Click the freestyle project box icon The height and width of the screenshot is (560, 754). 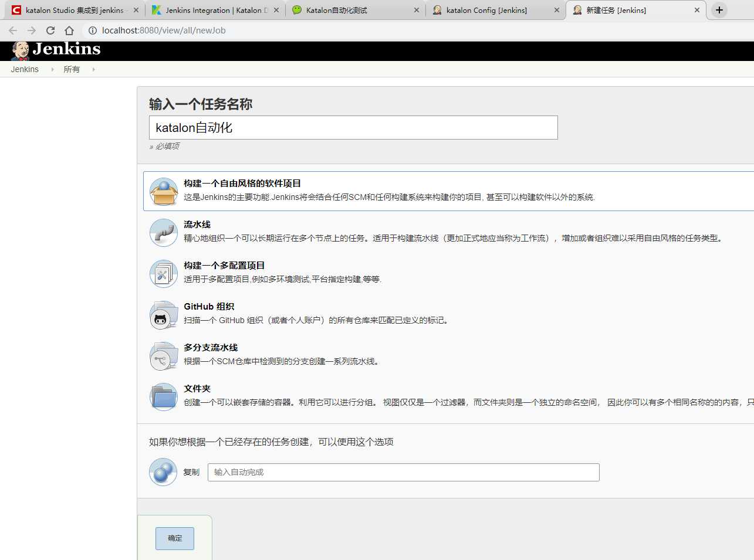[164, 192]
